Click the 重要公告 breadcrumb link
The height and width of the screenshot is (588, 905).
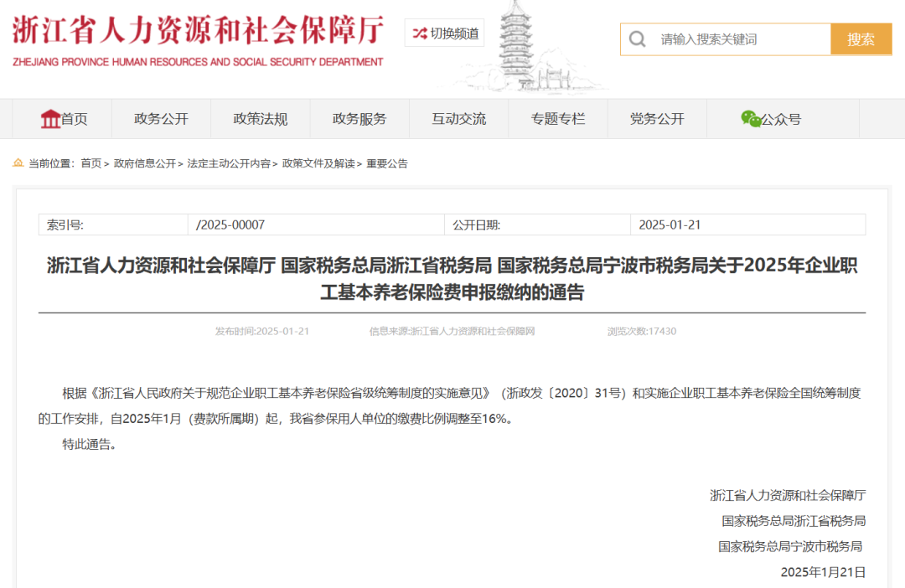[387, 163]
